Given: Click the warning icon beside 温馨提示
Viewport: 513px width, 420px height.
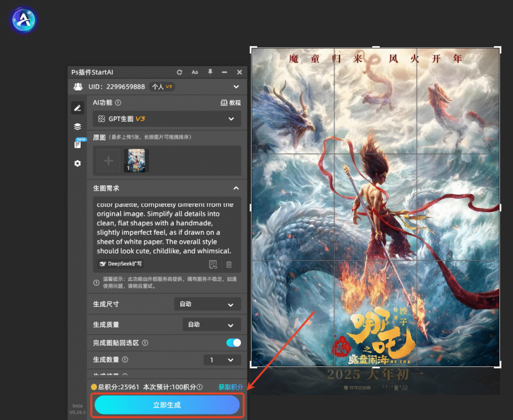Looking at the screenshot, I should click(96, 283).
